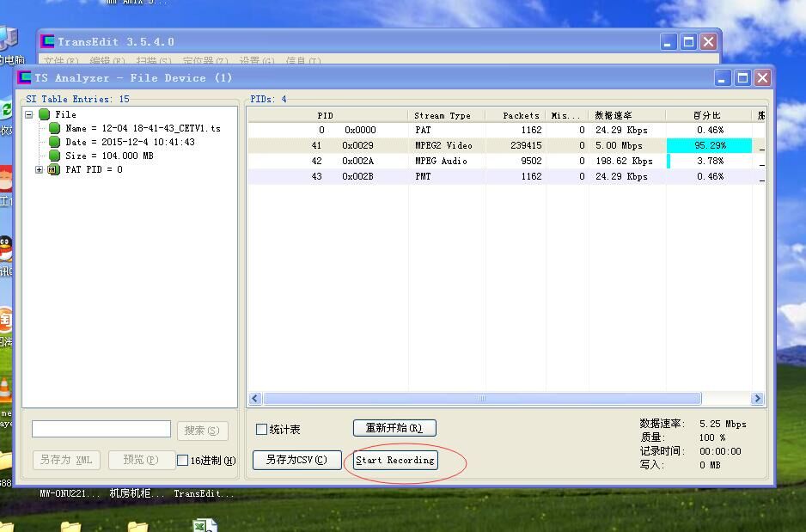Select the 机房机柜... desktop item label
806x532 pixels.
pos(137,493)
